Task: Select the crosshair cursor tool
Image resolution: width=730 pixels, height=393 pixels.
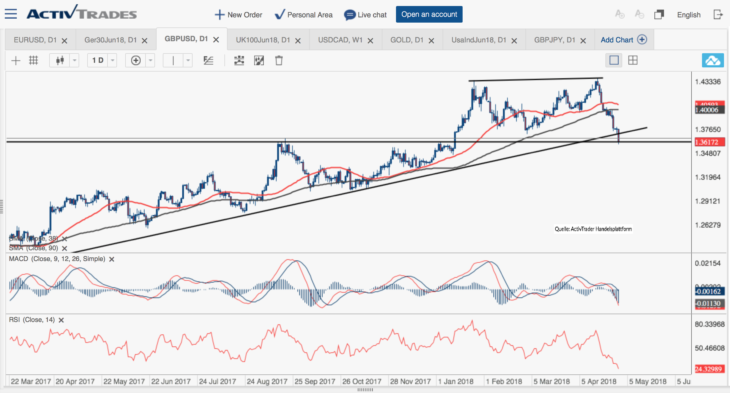Action: coord(15,61)
